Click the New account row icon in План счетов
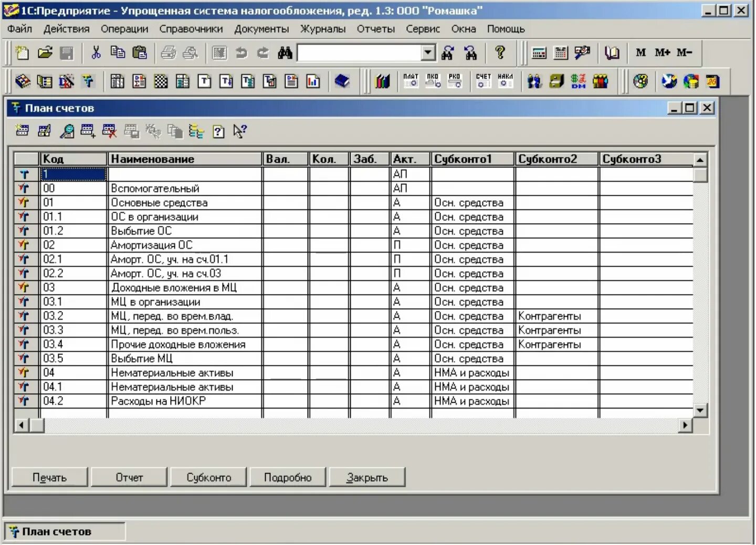The height and width of the screenshot is (545, 756). click(23, 131)
